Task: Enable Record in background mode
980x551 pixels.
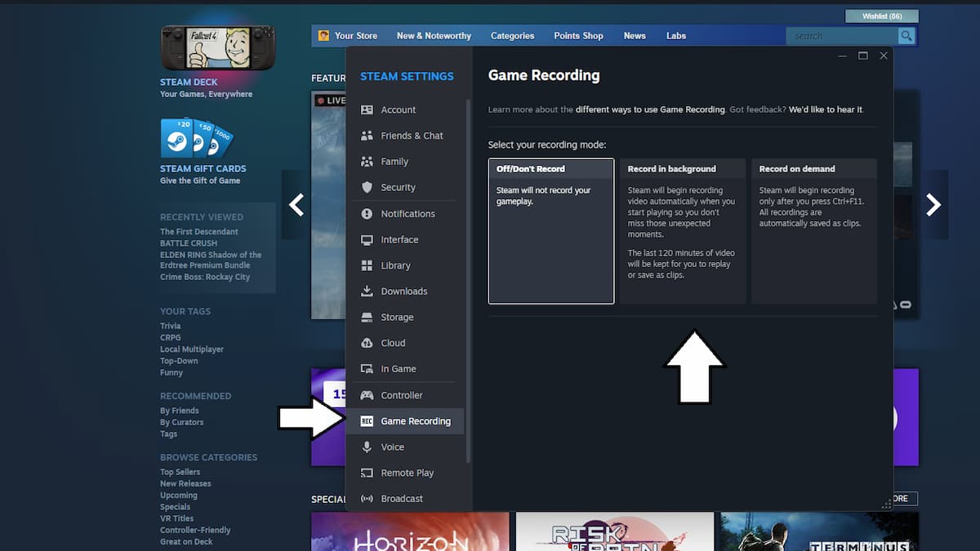Action: pyautogui.click(x=683, y=231)
